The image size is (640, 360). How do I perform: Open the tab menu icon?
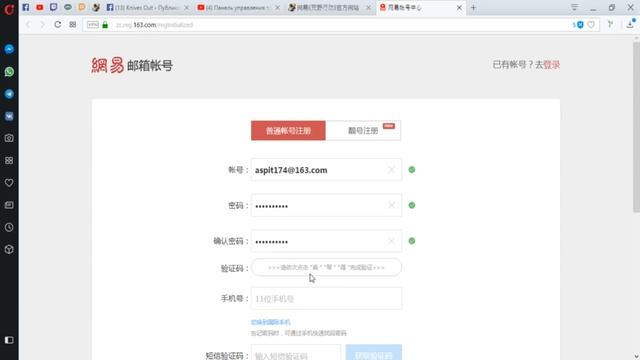[574, 7]
